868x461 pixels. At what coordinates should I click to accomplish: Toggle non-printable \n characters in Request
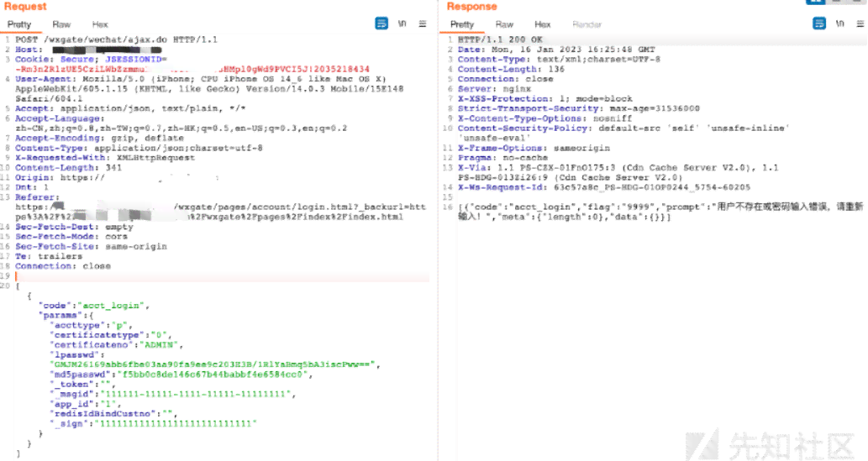coord(402,24)
